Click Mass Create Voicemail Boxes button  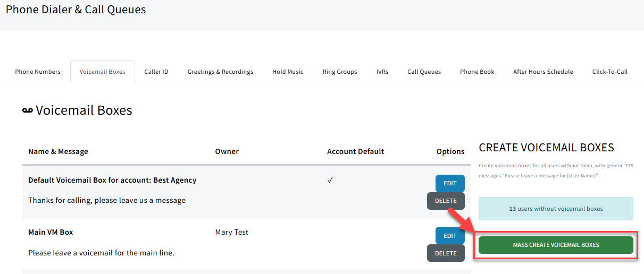point(556,245)
